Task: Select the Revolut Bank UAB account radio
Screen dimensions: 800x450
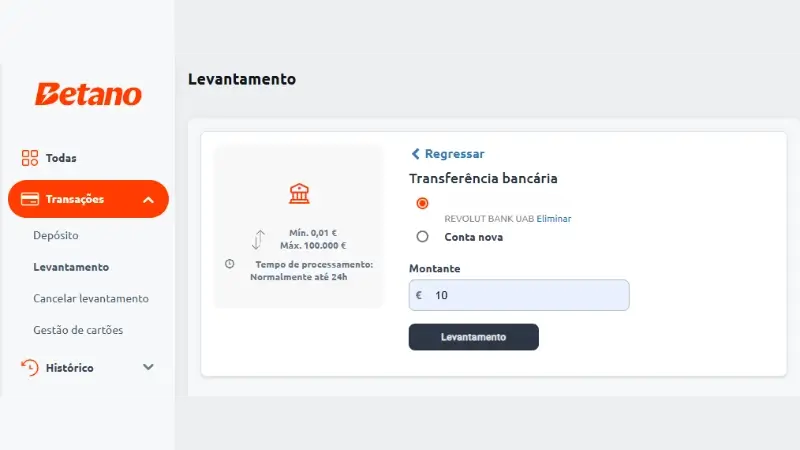Action: 422,203
